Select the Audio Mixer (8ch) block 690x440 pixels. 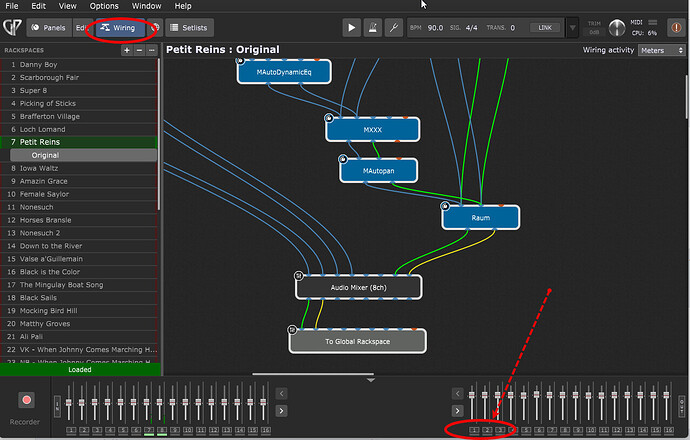coord(359,287)
